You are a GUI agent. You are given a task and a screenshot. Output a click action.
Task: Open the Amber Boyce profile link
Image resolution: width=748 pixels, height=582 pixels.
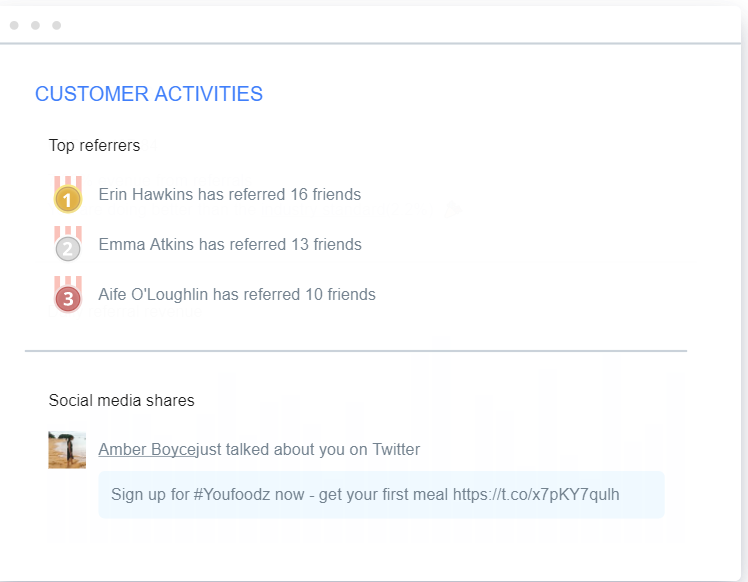[x=147, y=450]
